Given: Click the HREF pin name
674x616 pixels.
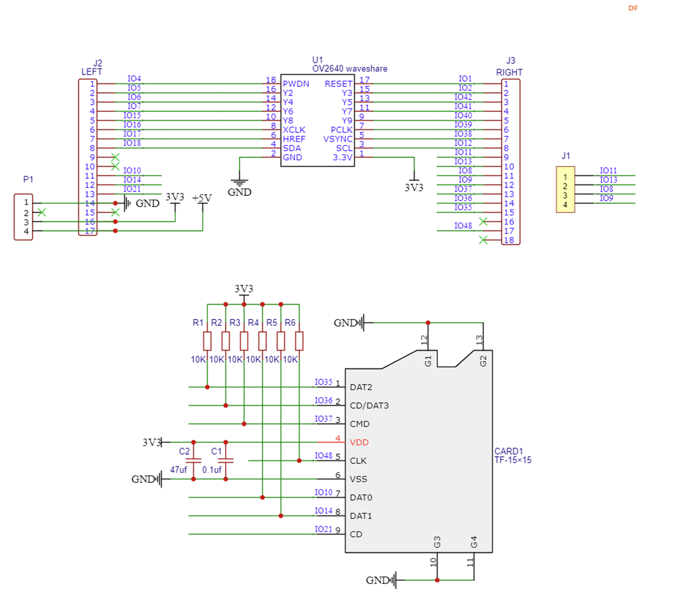Looking at the screenshot, I should coord(294,139).
